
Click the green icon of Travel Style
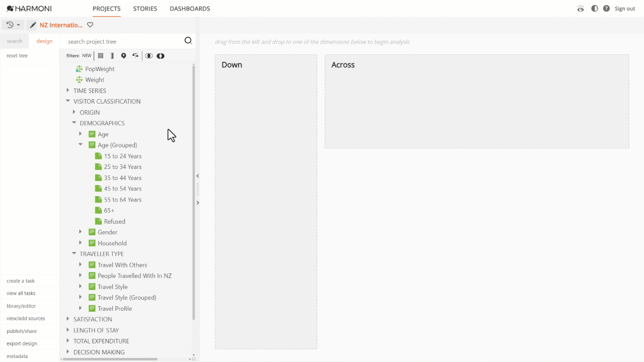[x=92, y=287]
